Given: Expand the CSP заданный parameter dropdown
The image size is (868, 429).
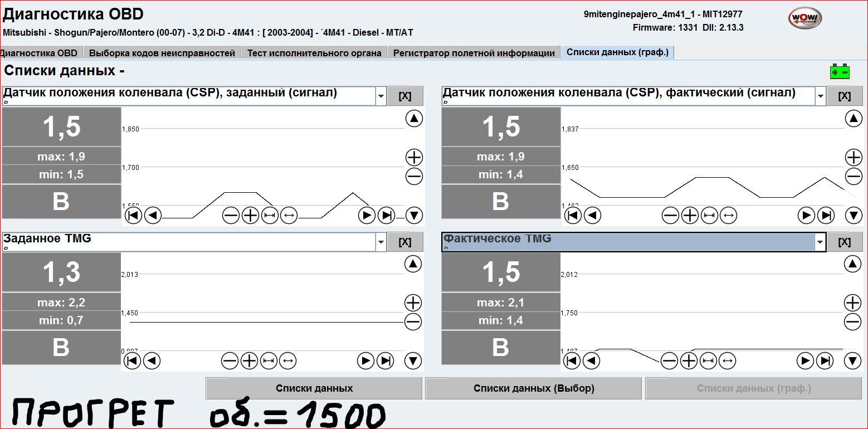Looking at the screenshot, I should (381, 96).
